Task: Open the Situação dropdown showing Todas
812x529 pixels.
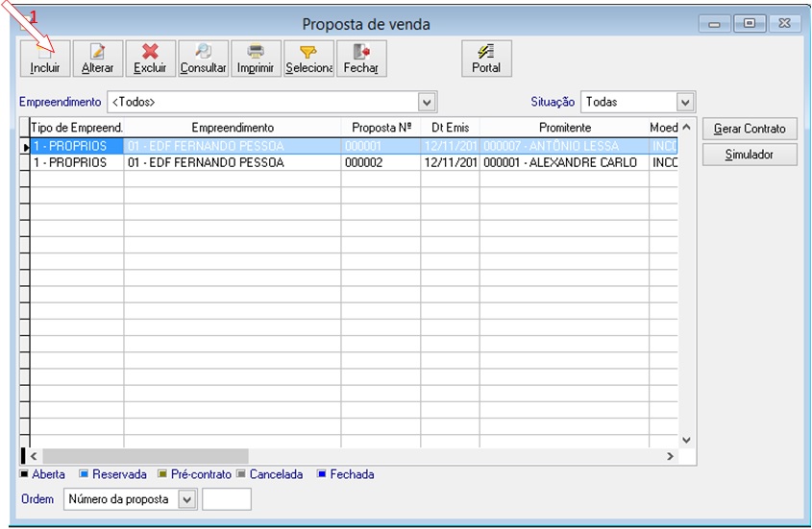Action: 685,102
